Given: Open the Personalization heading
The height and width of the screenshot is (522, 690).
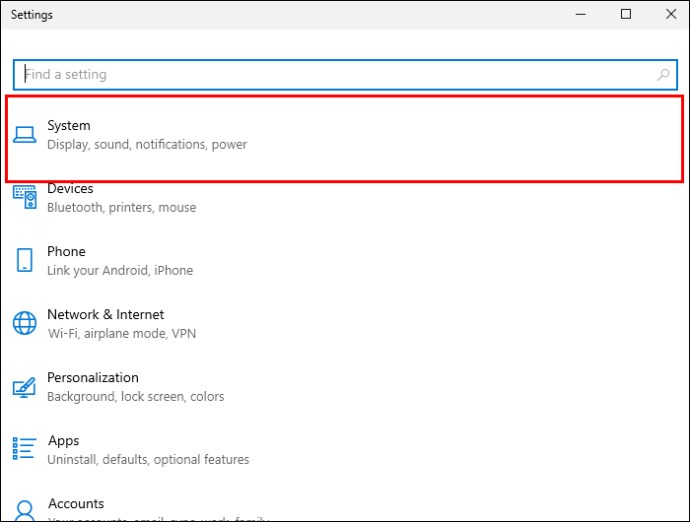Looking at the screenshot, I should 93,378.
